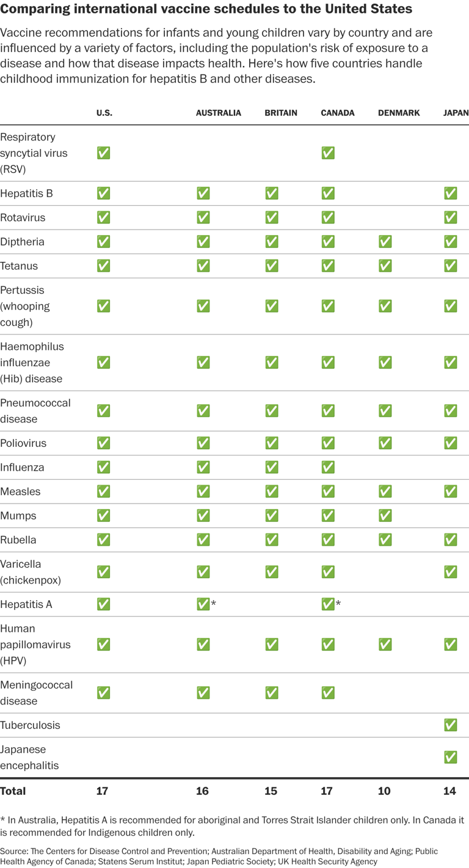Viewport: 469px width, 868px height.
Task: Click Canada's asterisked Hepatitis A checkmark
Action: tap(328, 604)
